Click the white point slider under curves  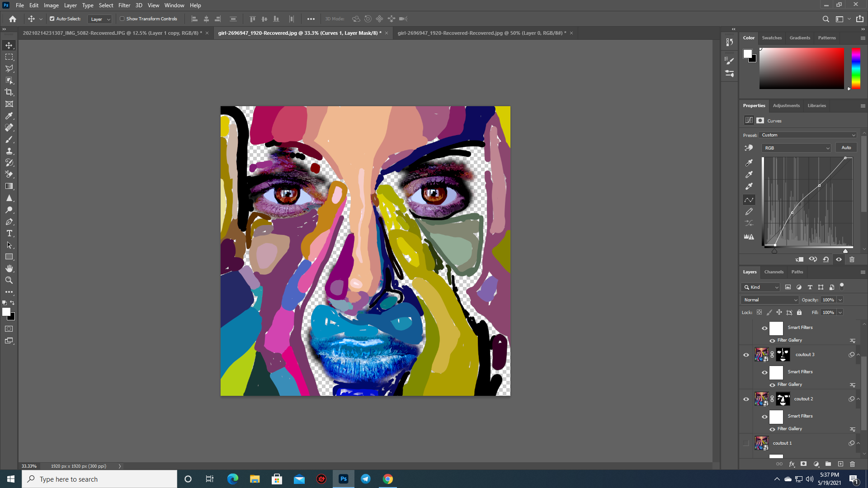click(845, 251)
